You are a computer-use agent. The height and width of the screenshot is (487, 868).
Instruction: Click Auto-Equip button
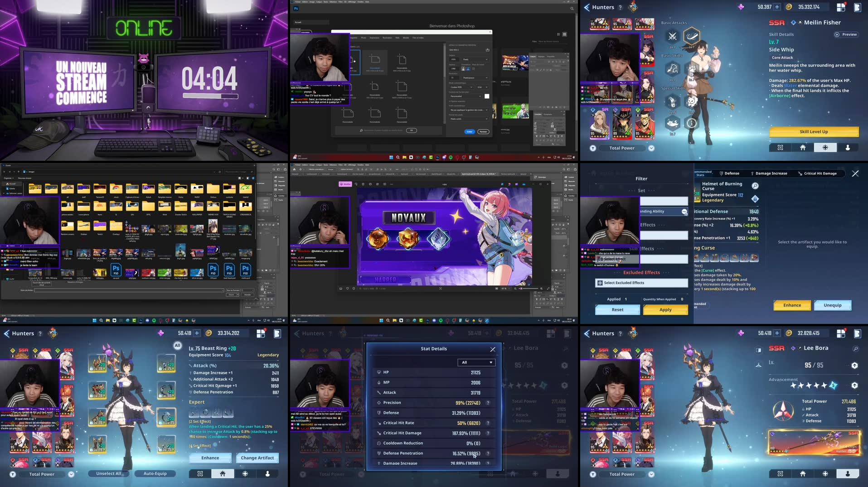(x=155, y=474)
